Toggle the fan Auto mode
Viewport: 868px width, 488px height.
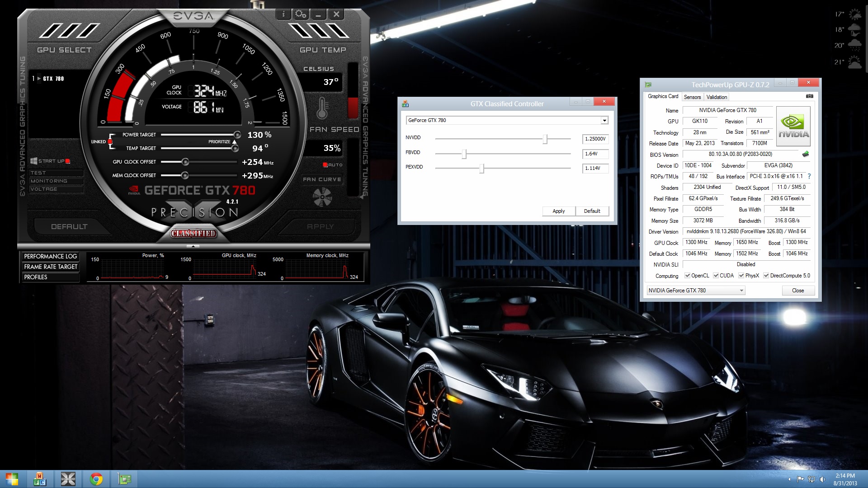click(325, 165)
